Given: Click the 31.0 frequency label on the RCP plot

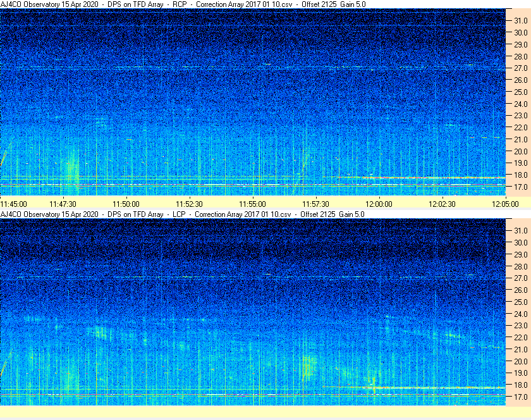Looking at the screenshot, I should (521, 21).
